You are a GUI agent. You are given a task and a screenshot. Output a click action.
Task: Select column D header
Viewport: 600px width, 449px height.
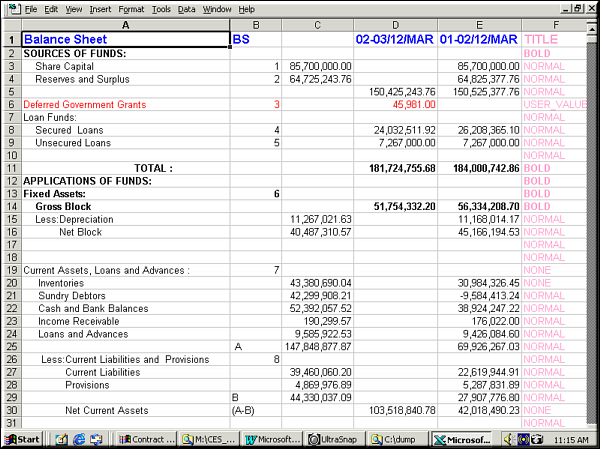pos(396,24)
